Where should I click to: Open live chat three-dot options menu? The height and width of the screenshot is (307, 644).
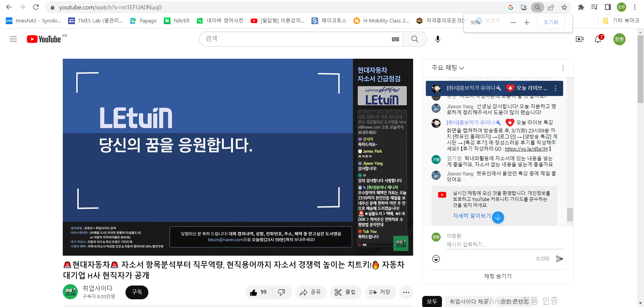point(563,68)
